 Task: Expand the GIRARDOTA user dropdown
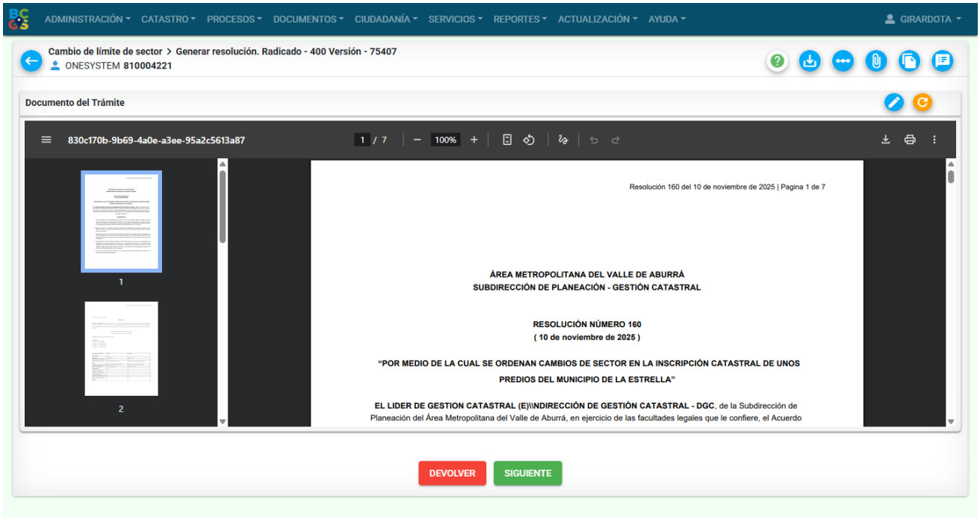click(x=923, y=19)
